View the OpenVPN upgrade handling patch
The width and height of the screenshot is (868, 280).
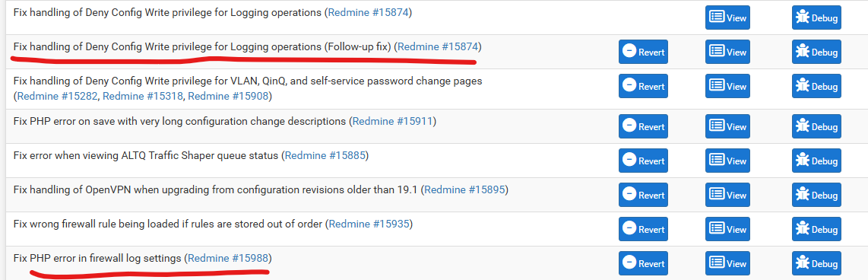click(727, 196)
